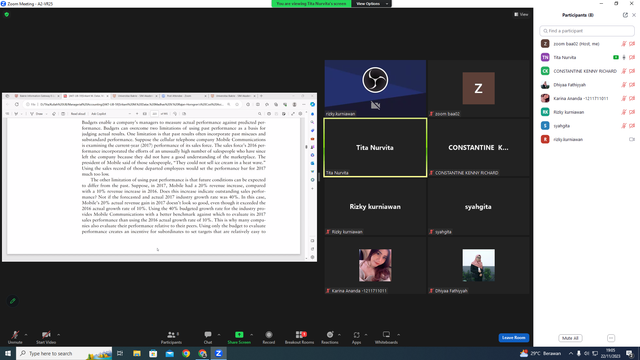Toggle the Participants panel button
Viewport: 640px width, 360px height.
pyautogui.click(x=171, y=337)
